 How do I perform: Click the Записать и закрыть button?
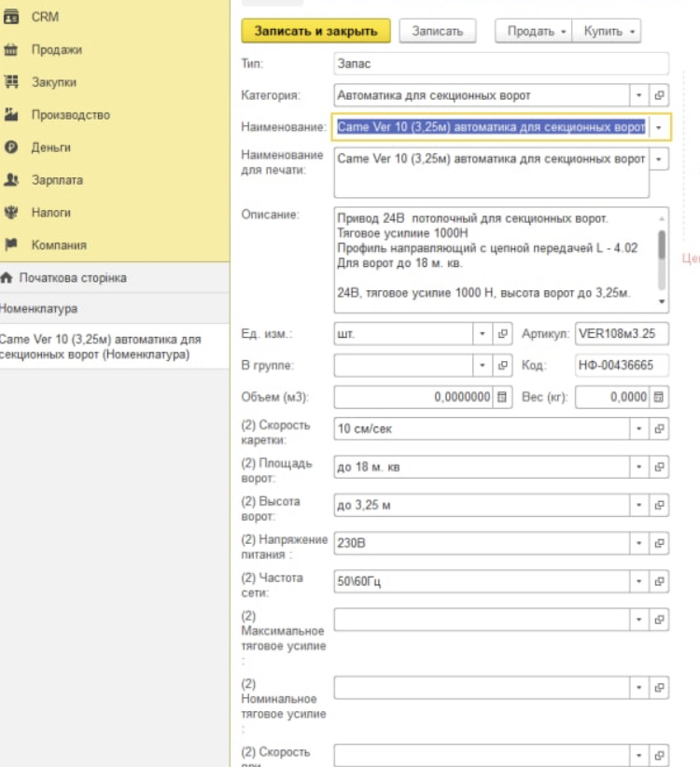316,31
